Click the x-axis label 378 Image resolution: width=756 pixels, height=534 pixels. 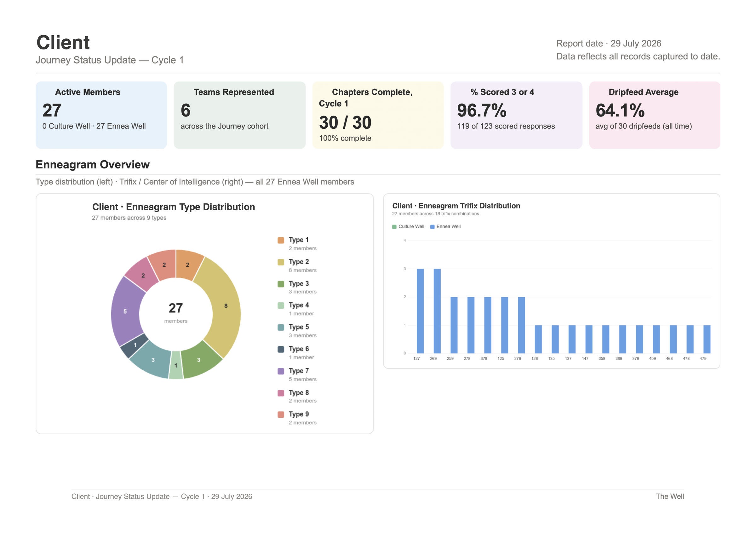484,359
